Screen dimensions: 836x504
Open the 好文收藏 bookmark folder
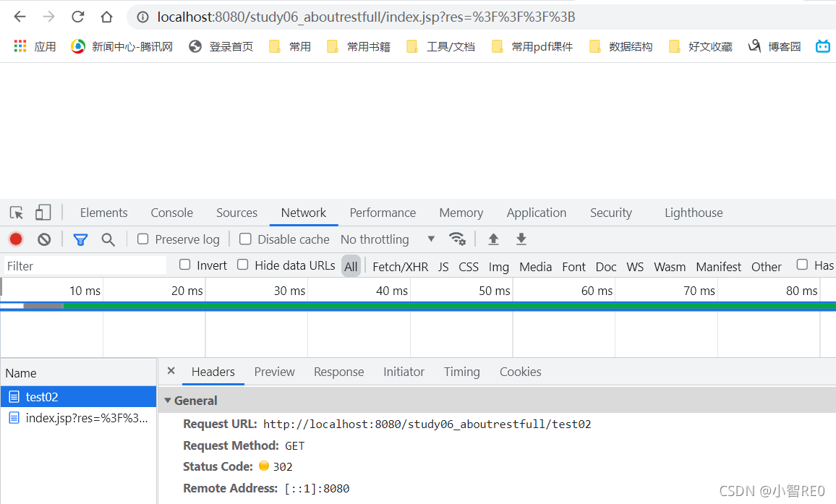pyautogui.click(x=701, y=46)
